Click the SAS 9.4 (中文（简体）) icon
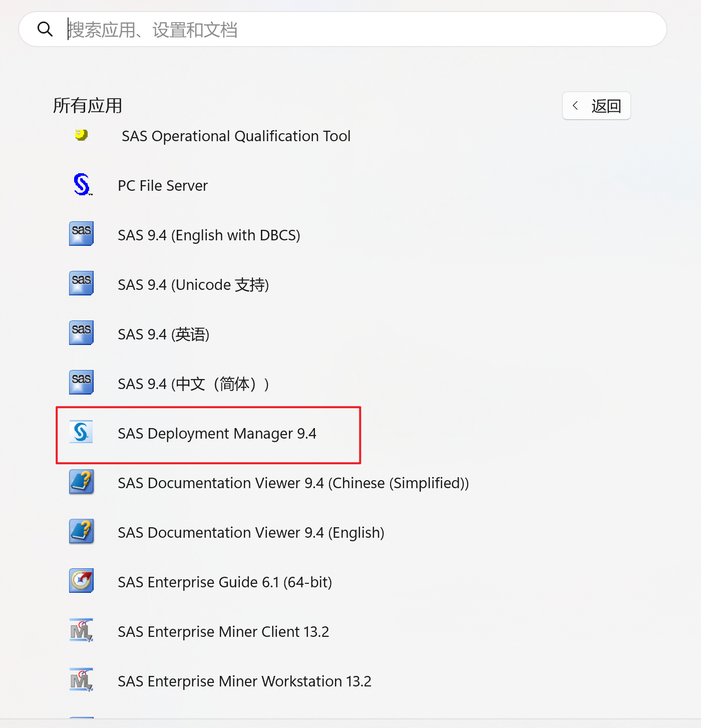Viewport: 701px width, 728px height. (x=81, y=383)
